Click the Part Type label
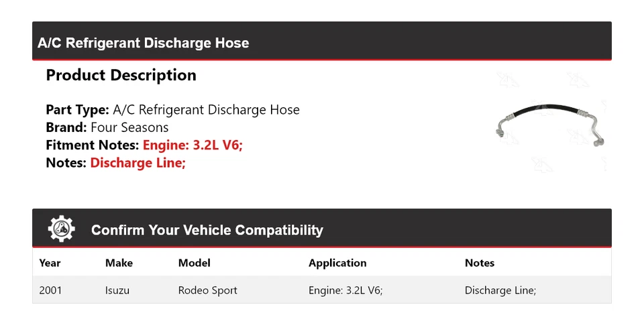The height and width of the screenshot is (325, 644). [x=77, y=109]
